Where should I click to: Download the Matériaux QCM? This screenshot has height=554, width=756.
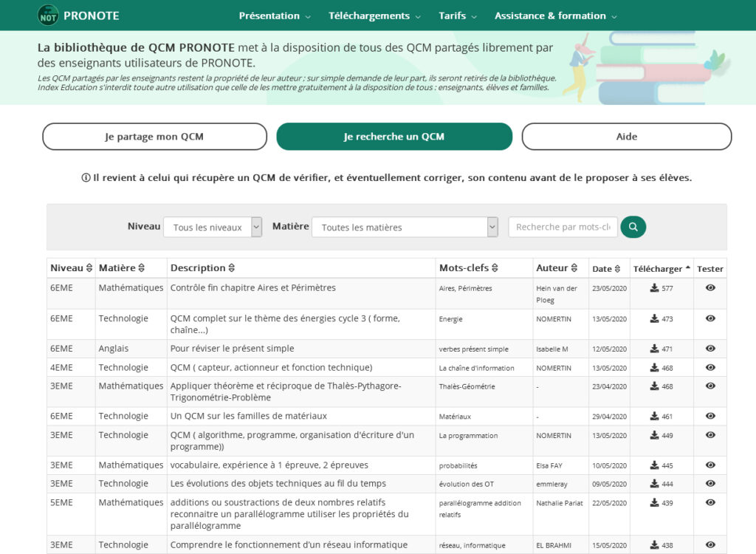click(654, 416)
